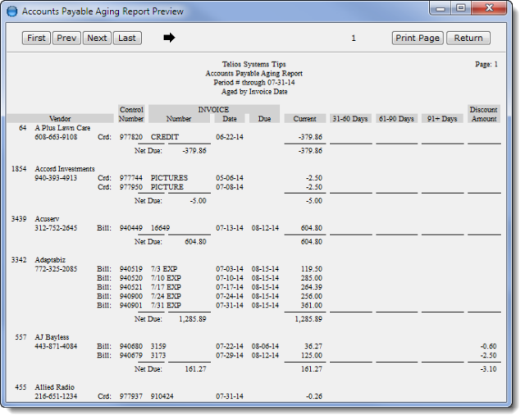The height and width of the screenshot is (420, 525).
Task: Click the Control Number column header
Action: [x=131, y=114]
